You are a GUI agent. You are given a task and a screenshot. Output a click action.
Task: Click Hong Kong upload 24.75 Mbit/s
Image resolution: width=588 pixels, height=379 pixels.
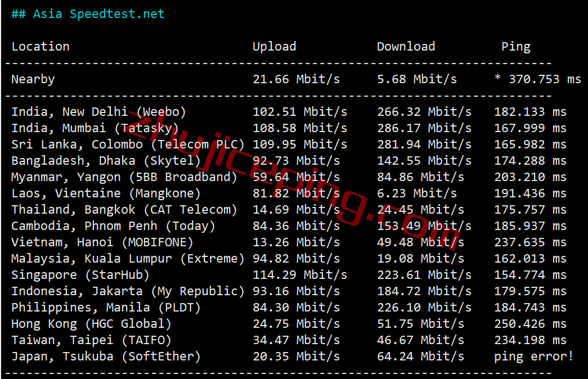[296, 324]
